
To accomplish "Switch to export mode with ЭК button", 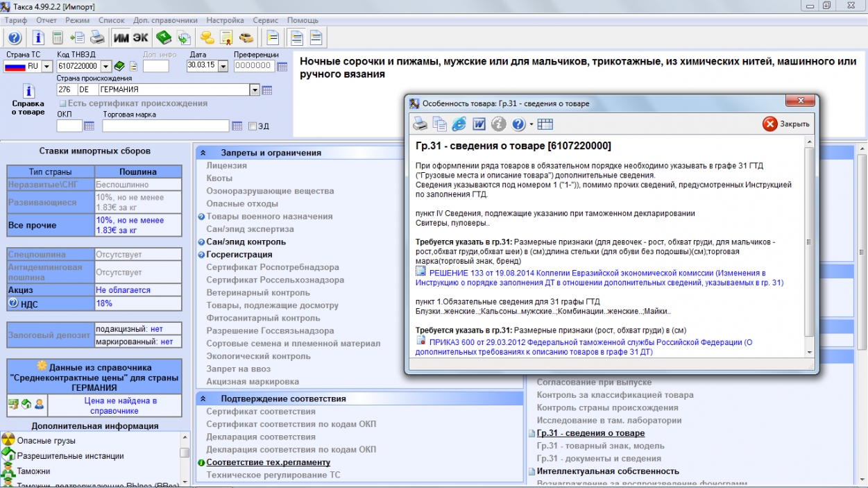I will [140, 37].
